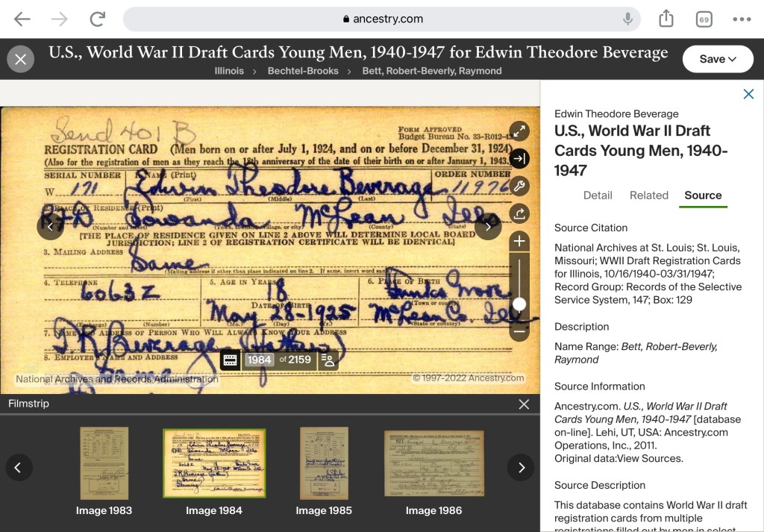The width and height of the screenshot is (764, 532).
Task: Go to the Illinois breadcrumb link
Action: 229,71
